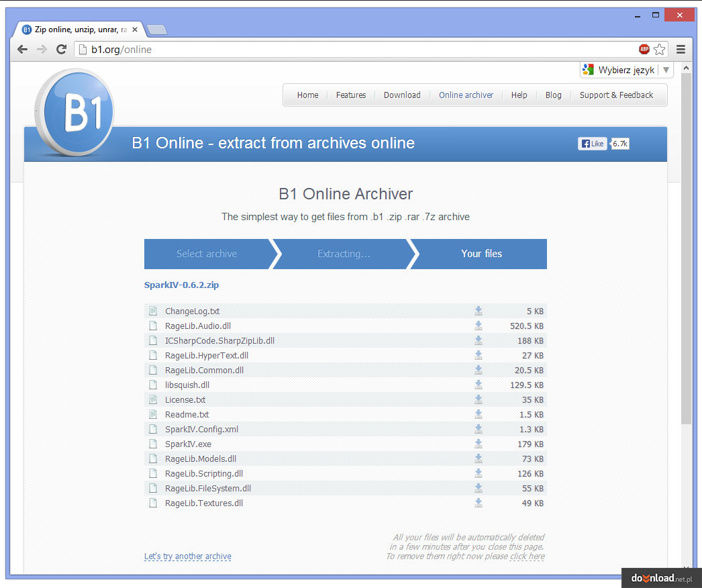Click the 'click here' remove files link
Viewport: 702px width, 588px height.
click(x=528, y=556)
